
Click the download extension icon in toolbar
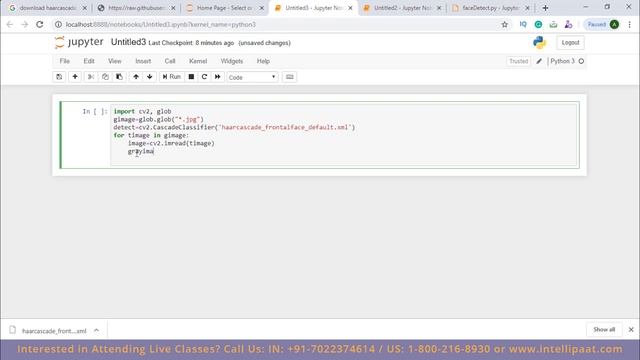coord(553,24)
